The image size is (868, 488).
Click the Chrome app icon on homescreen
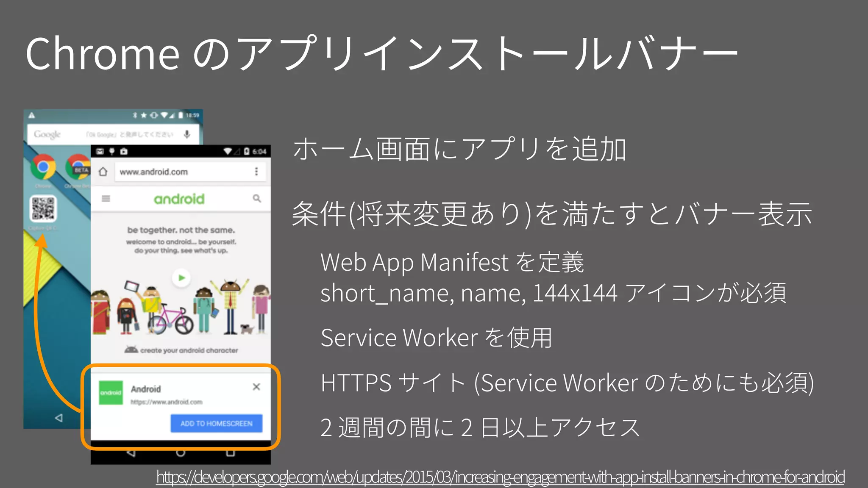(43, 167)
